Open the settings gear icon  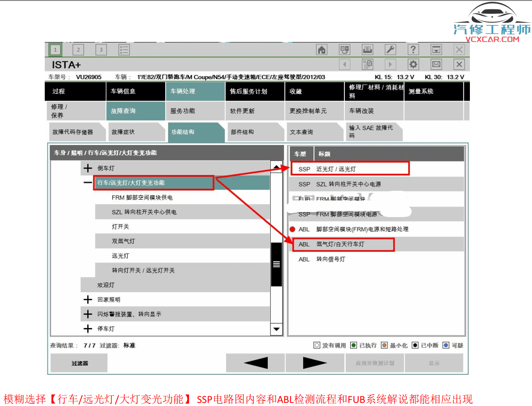pos(413,64)
